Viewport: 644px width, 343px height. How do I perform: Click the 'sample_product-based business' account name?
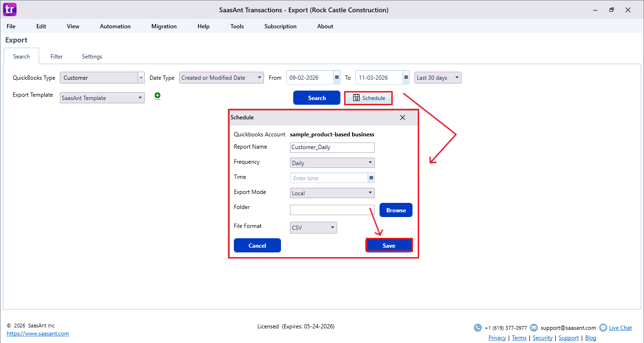(332, 134)
